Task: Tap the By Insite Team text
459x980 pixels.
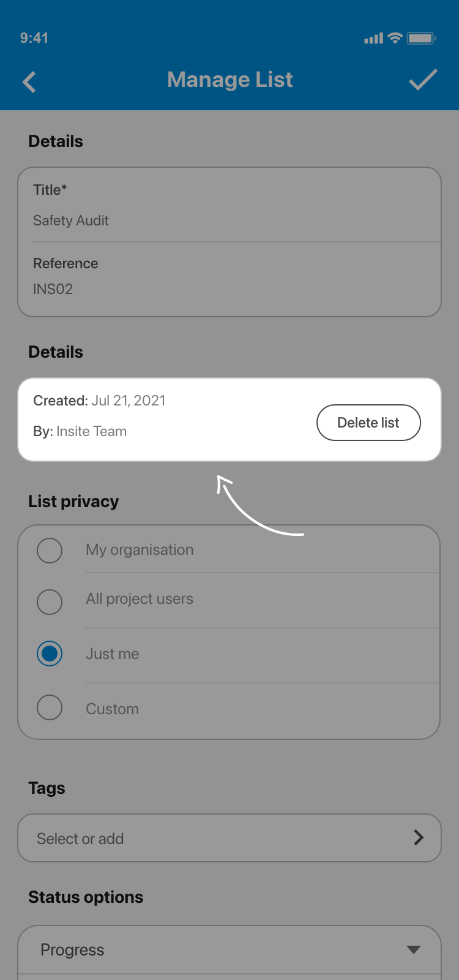Action: 80,431
